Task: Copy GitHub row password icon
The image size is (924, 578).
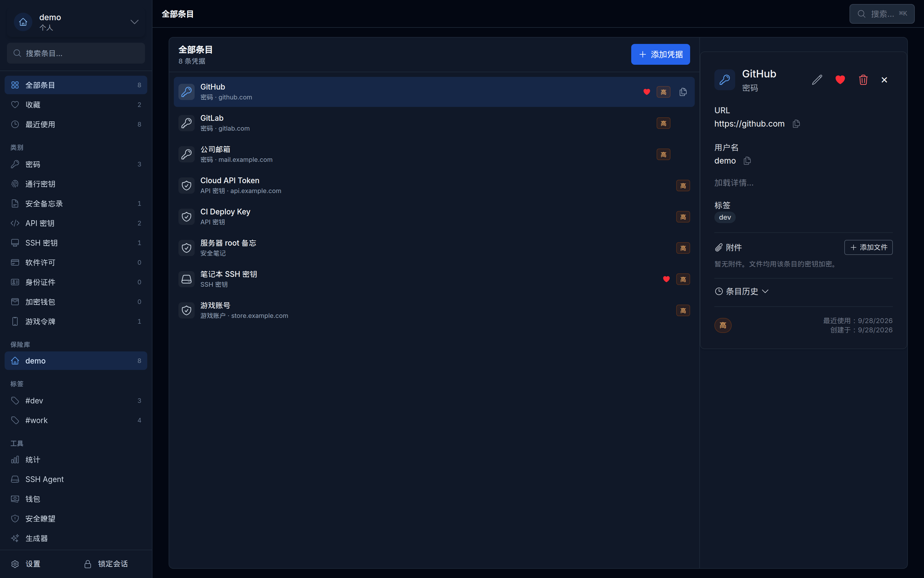Action: coord(683,92)
